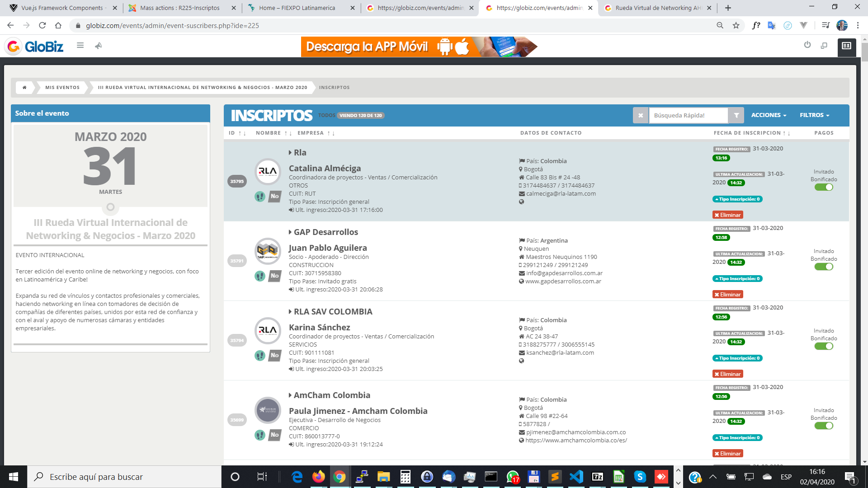The image size is (868, 488).
Task: Switch to Home FIEXPO Latinamerica tab
Action: pos(300,8)
